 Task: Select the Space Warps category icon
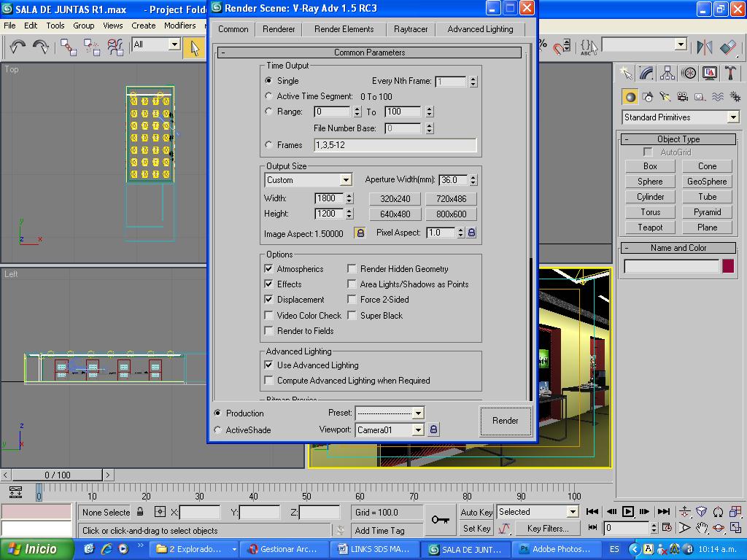[x=718, y=97]
